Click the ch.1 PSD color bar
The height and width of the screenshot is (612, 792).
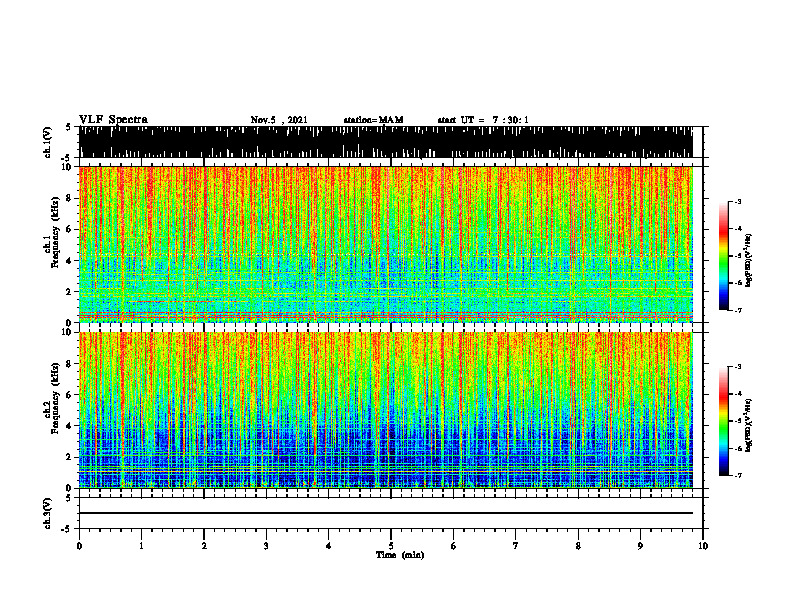coord(723,256)
